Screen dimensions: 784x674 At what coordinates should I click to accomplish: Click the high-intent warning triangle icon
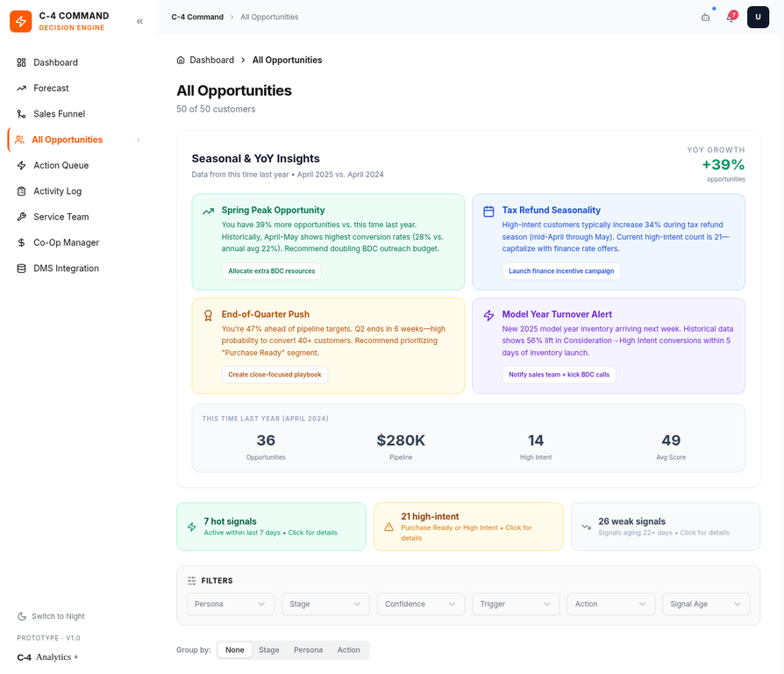388,527
